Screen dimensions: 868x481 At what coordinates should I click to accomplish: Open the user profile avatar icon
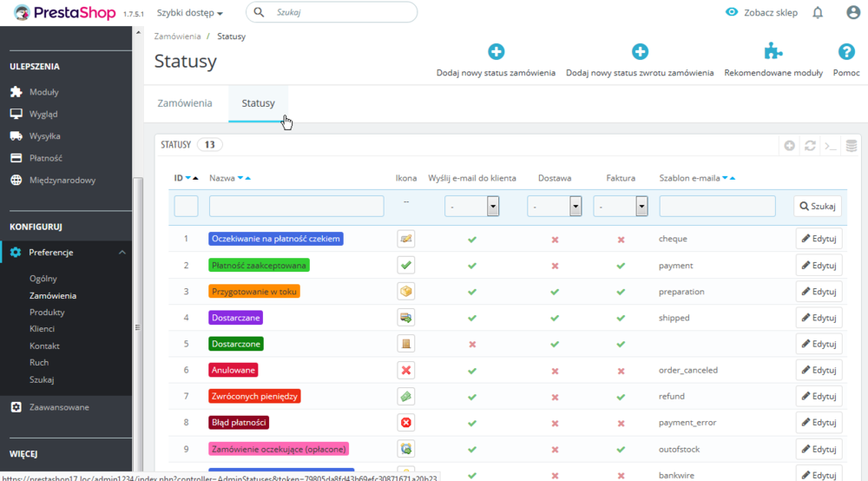853,12
